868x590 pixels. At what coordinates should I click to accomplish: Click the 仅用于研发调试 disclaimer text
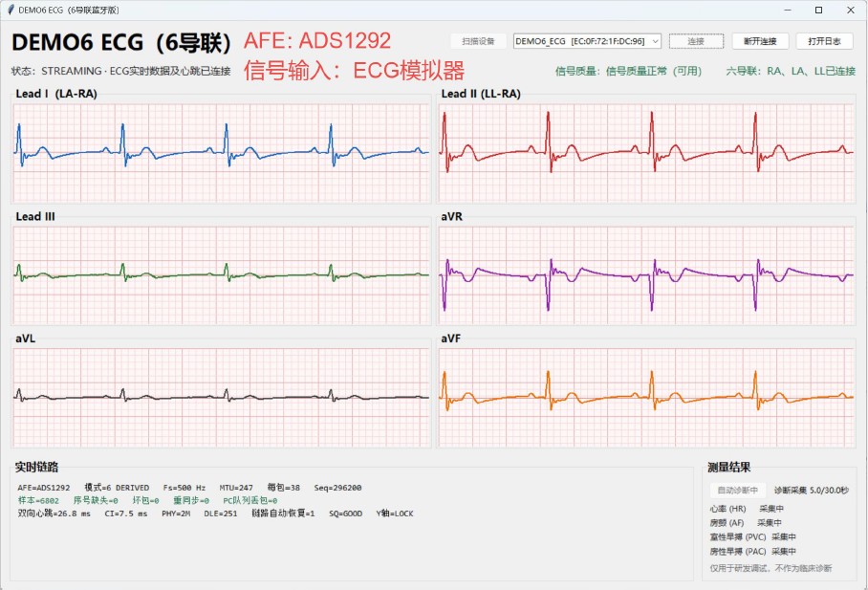(x=771, y=568)
